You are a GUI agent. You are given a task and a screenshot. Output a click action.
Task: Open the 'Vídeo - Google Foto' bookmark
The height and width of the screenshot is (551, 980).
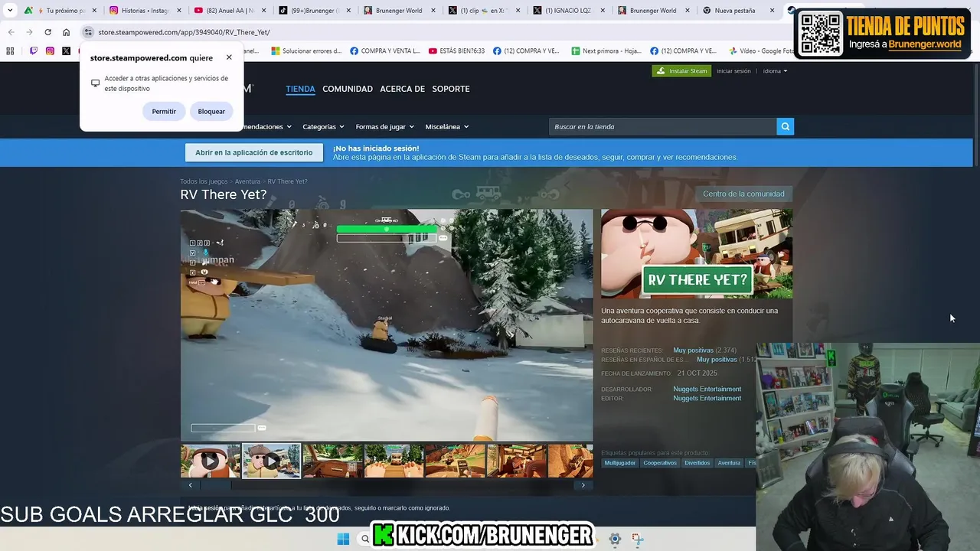[x=761, y=51]
